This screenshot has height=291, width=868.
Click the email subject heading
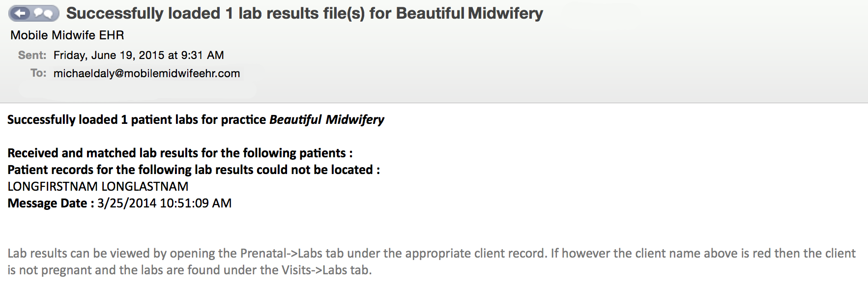[x=305, y=13]
